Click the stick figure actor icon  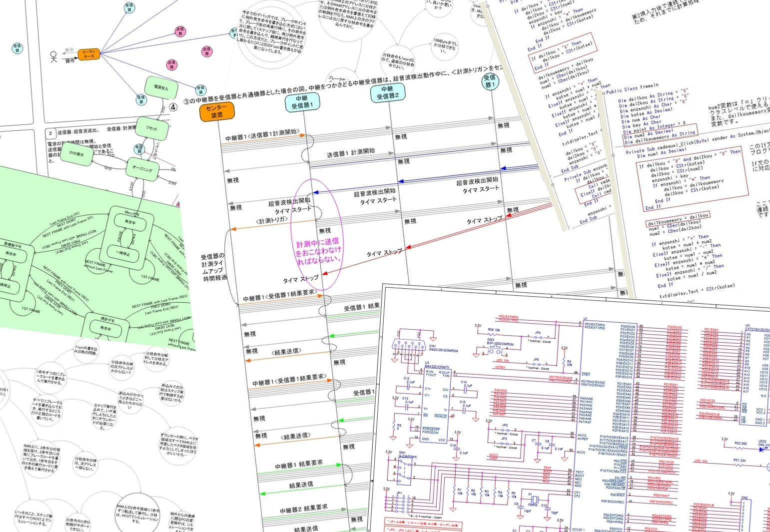(53, 57)
